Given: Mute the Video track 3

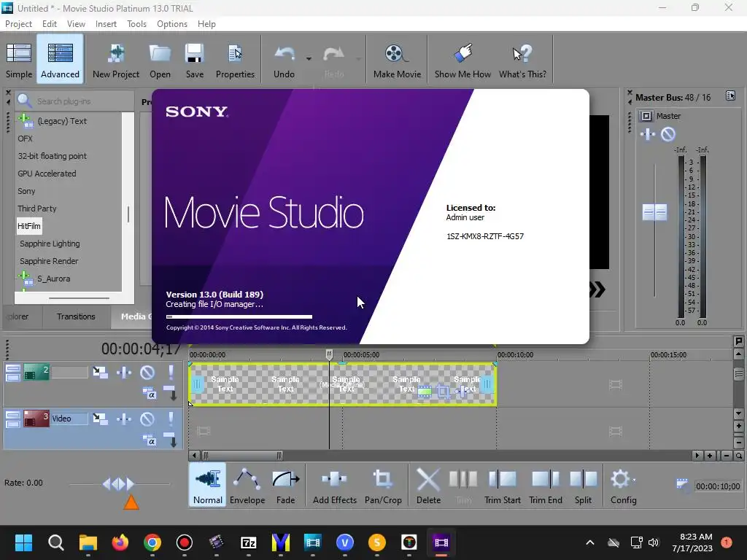Looking at the screenshot, I should [147, 419].
